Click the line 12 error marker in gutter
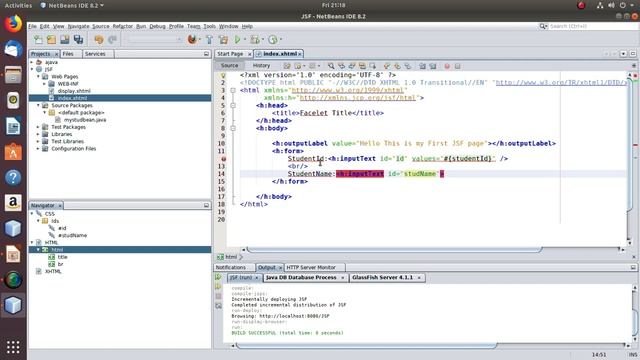The width and height of the screenshot is (640, 360). pos(223,159)
